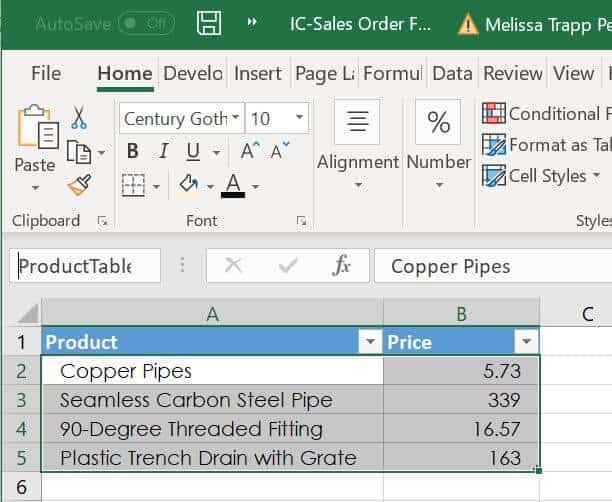Increase font size with larger A icon
This screenshot has width=612, height=502.
click(249, 151)
